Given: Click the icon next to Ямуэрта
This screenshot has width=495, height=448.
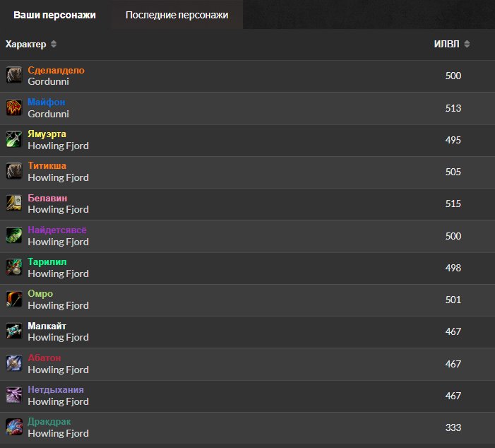Looking at the screenshot, I should [x=14, y=139].
